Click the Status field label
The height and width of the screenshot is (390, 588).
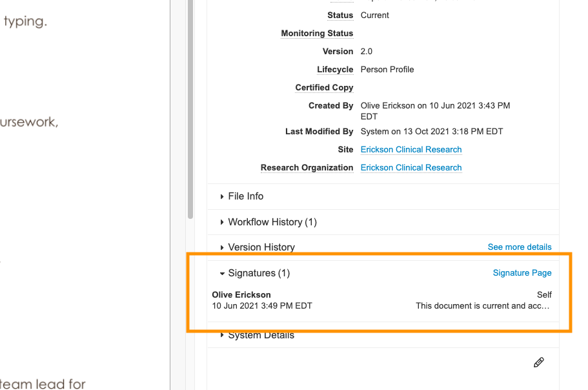340,15
